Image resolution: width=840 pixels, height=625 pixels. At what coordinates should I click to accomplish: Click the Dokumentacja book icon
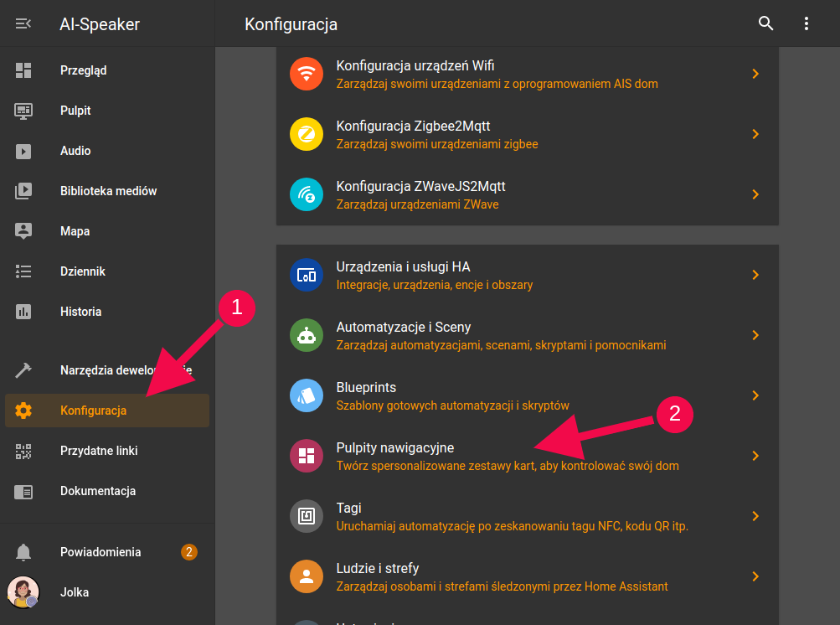pos(23,491)
